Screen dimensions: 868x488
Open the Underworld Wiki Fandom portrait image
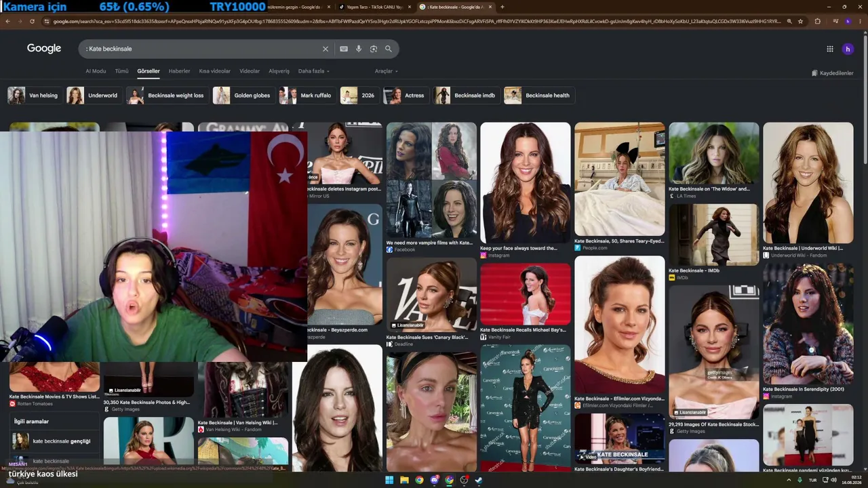[x=808, y=182]
